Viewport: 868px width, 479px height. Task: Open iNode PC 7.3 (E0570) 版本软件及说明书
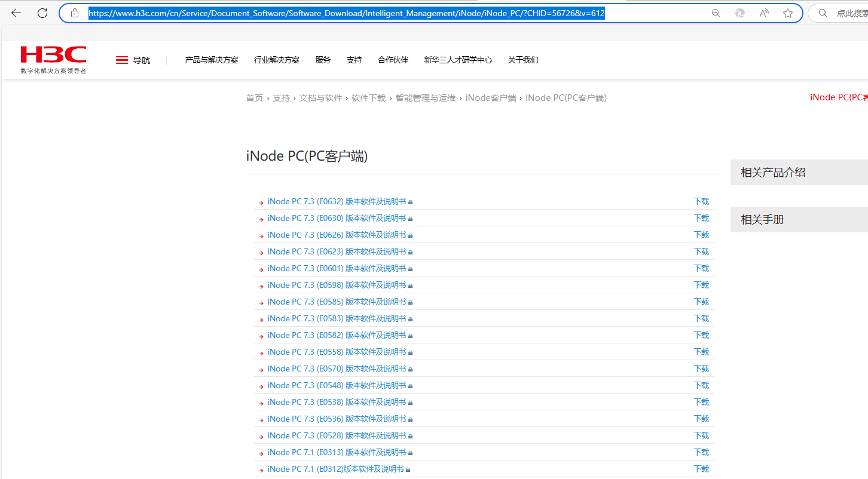[337, 369]
